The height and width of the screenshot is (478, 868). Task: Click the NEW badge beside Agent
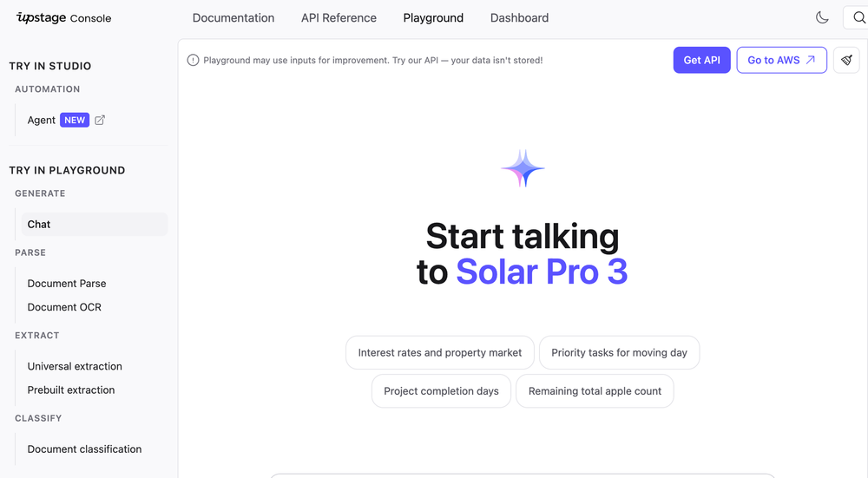tap(75, 120)
